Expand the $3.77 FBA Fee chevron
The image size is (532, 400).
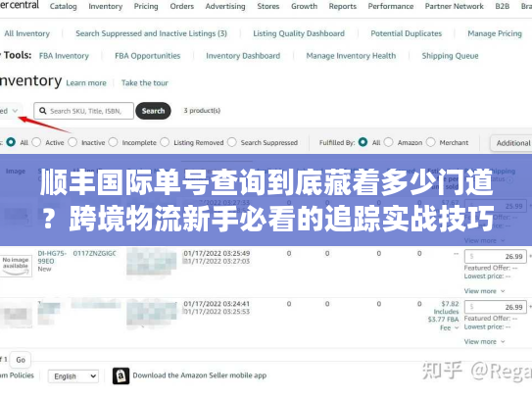coord(457,327)
